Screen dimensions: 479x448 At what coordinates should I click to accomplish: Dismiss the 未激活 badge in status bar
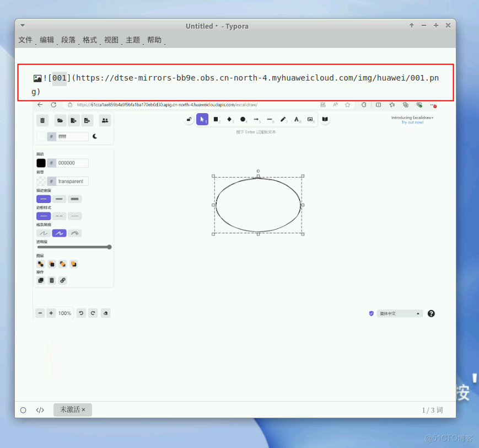[x=83, y=409]
